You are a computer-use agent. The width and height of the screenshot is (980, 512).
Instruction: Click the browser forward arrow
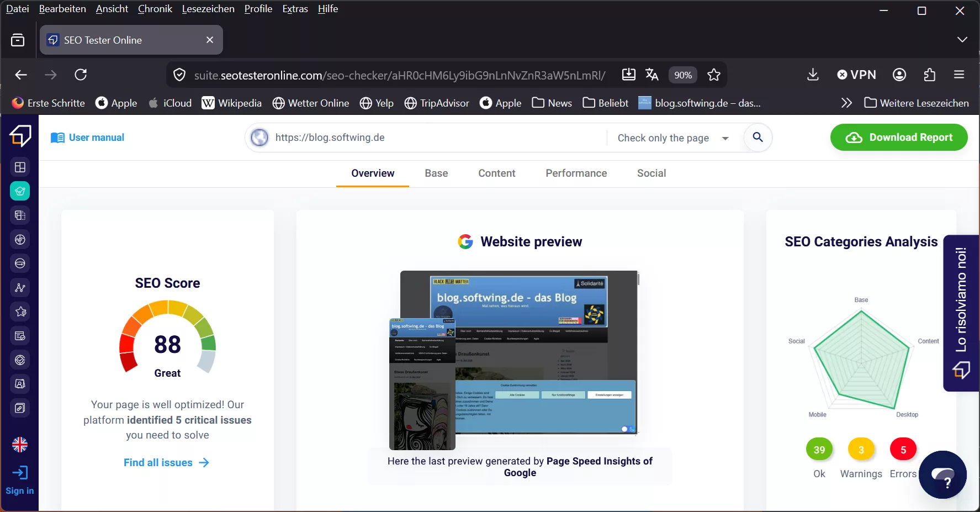pos(51,75)
